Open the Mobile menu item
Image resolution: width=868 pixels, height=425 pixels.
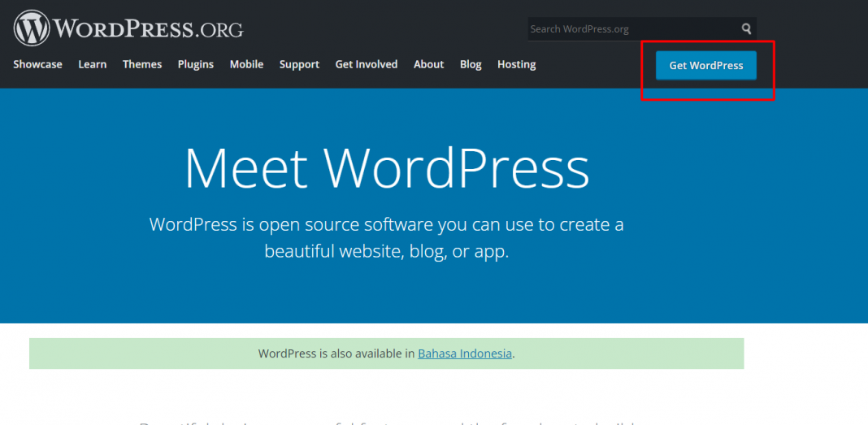pyautogui.click(x=246, y=64)
